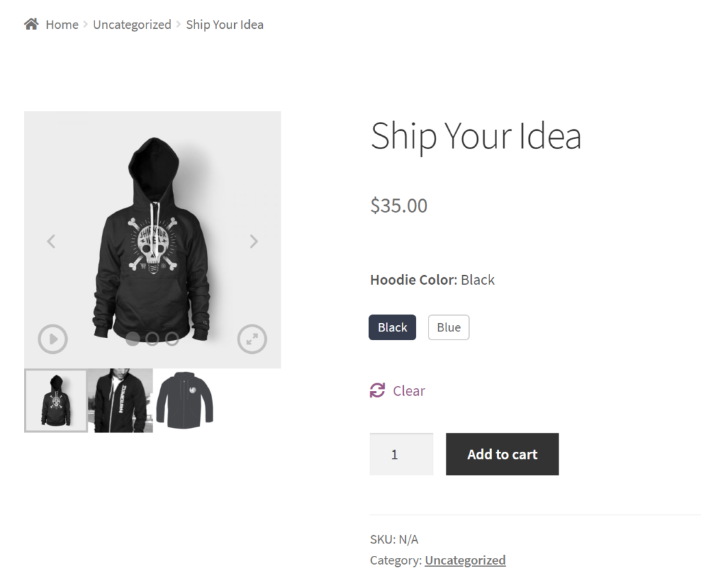Open Uncategorized from the breadcrumb trail

pos(131,24)
